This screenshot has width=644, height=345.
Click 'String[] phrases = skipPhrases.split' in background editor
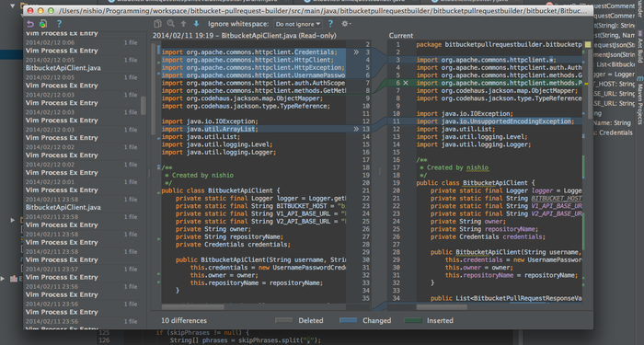[246, 340]
